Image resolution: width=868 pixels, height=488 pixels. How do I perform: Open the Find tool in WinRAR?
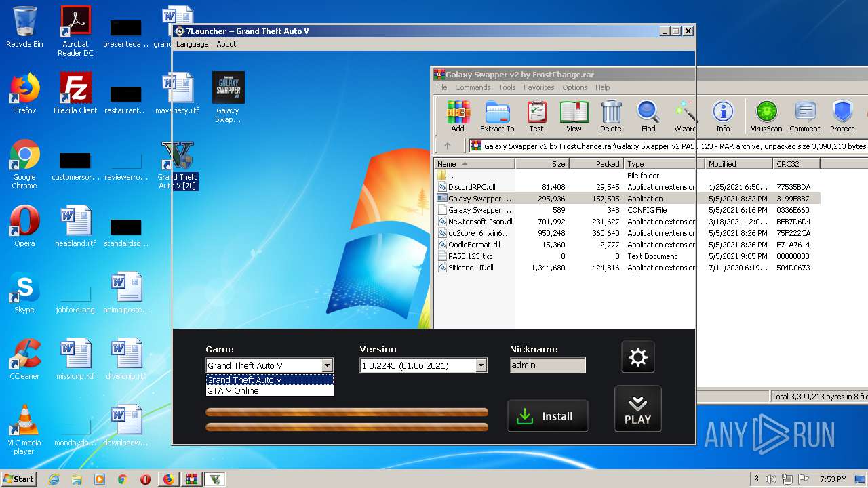(x=648, y=116)
